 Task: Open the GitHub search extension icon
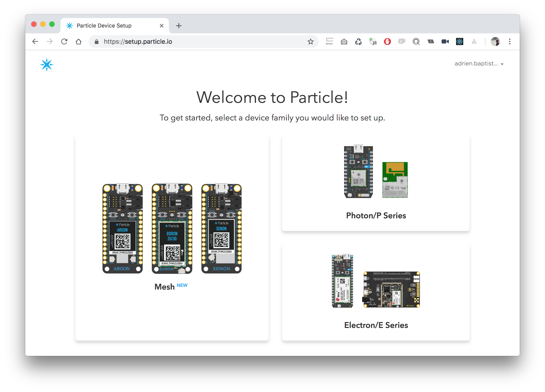[416, 42]
